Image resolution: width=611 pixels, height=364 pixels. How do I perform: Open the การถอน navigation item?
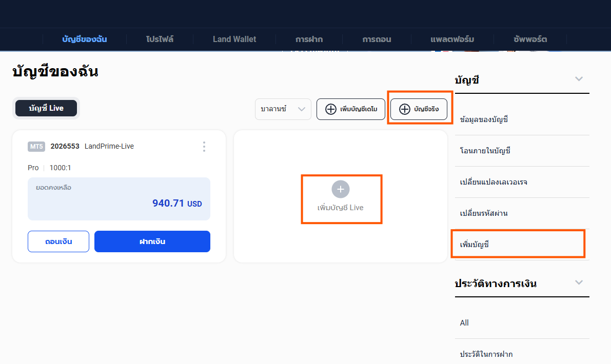coord(377,39)
